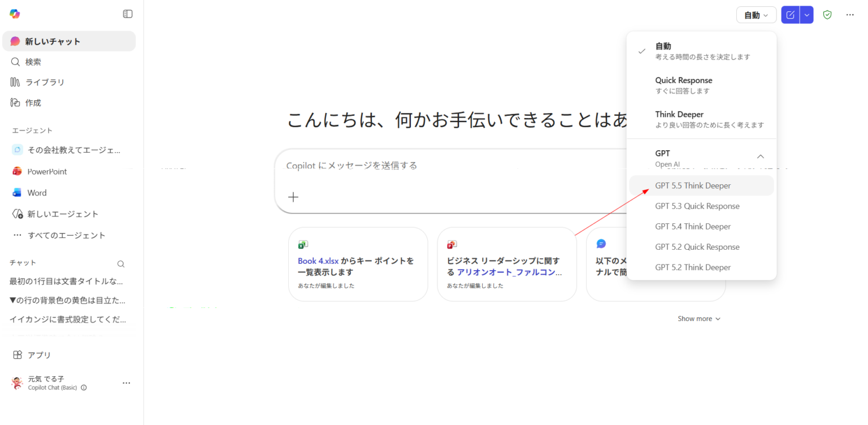Click the 元気 でる子 profile avatar
Image resolution: width=868 pixels, height=425 pixels.
point(17,383)
